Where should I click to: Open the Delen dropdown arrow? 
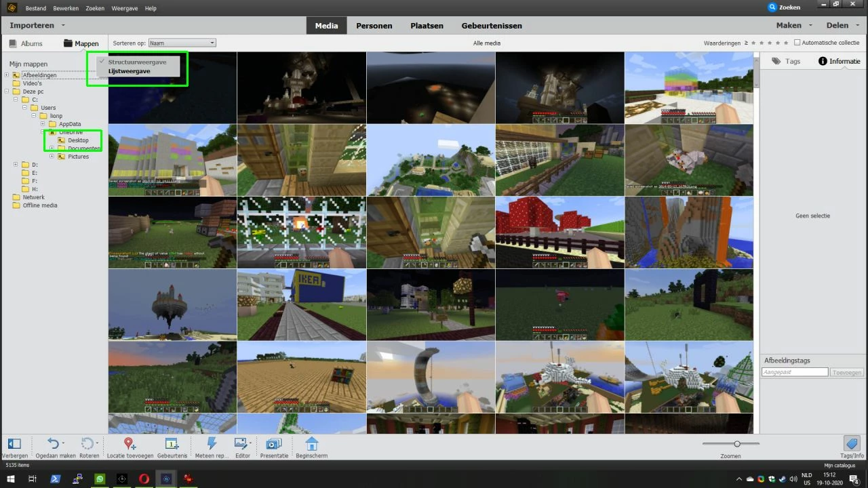pos(856,26)
